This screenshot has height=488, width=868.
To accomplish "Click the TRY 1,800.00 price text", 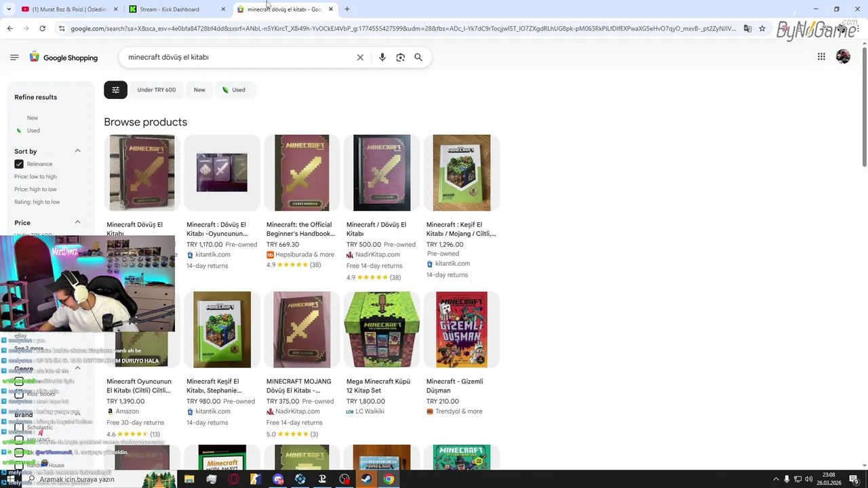I will click(366, 401).
